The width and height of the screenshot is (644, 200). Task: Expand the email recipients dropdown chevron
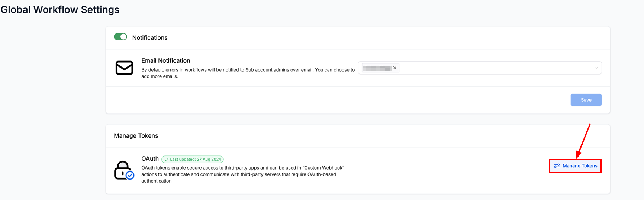[596, 68]
